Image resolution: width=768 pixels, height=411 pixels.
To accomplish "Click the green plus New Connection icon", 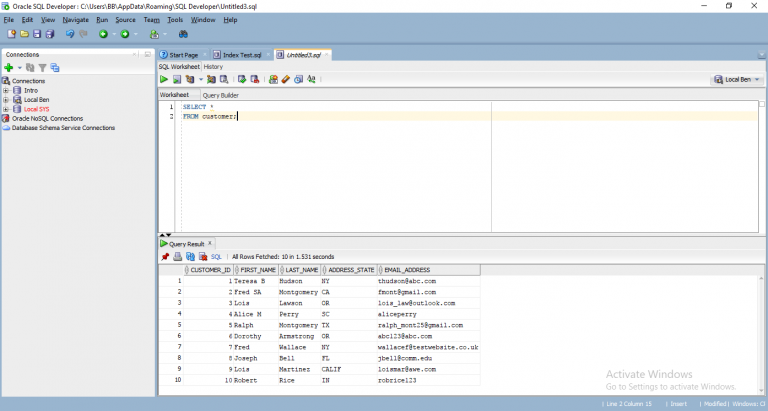I will [9, 68].
